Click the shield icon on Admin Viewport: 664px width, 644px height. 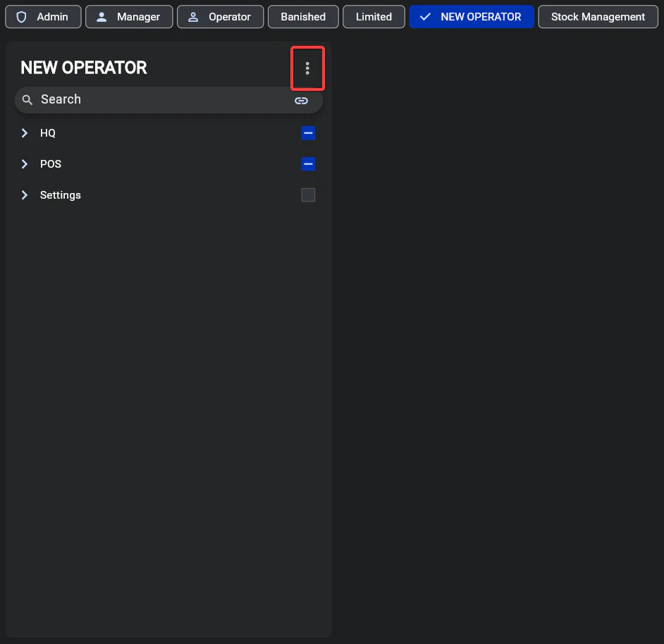[21, 17]
